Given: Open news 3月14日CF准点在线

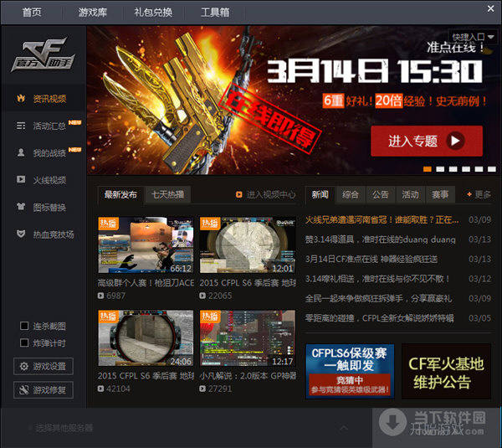Looking at the screenshot, I should (x=371, y=259).
